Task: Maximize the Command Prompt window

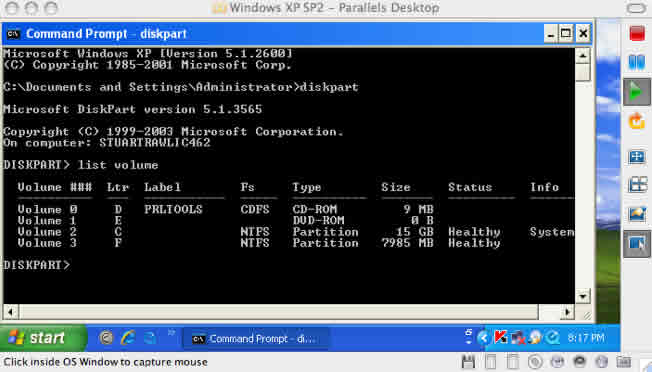Action: click(566, 34)
